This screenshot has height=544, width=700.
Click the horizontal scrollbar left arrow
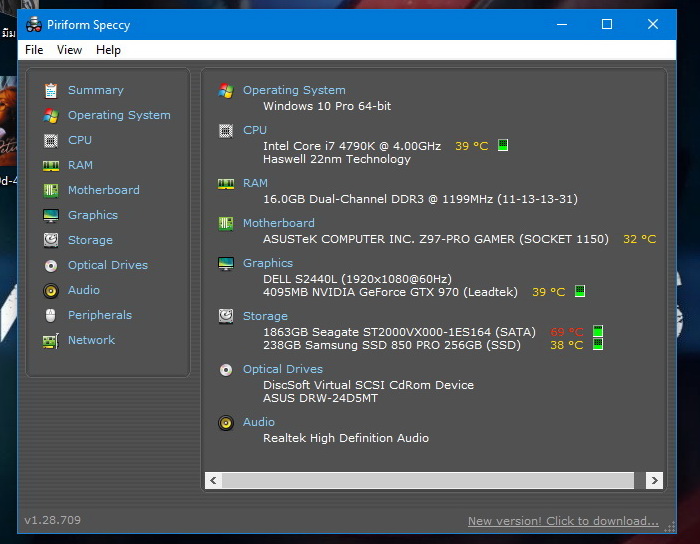click(x=213, y=481)
